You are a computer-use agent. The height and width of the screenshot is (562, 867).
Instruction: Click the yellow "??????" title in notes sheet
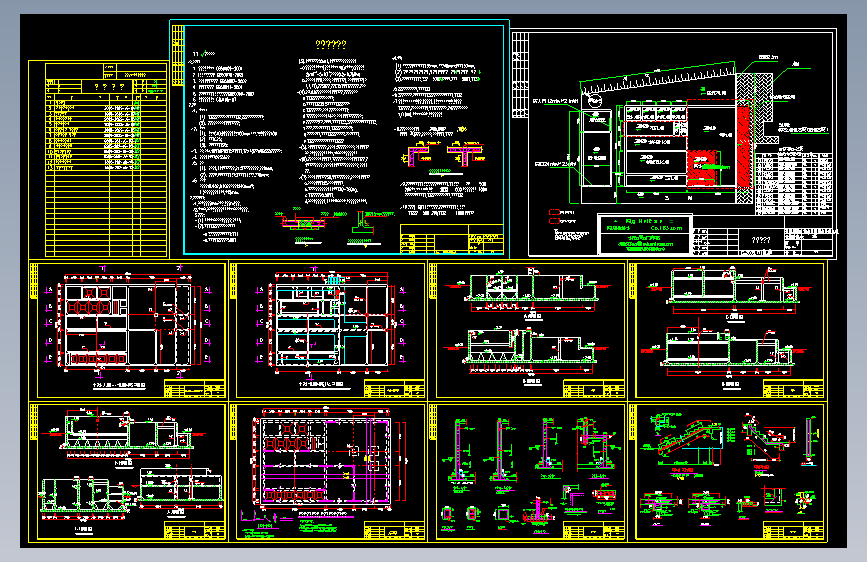tap(331, 44)
